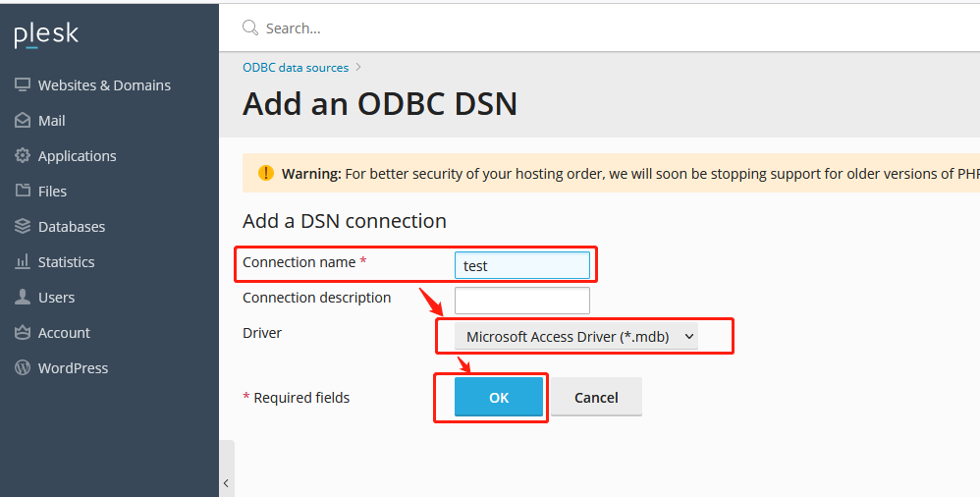Click into the Connection description field

pyautogui.click(x=522, y=300)
